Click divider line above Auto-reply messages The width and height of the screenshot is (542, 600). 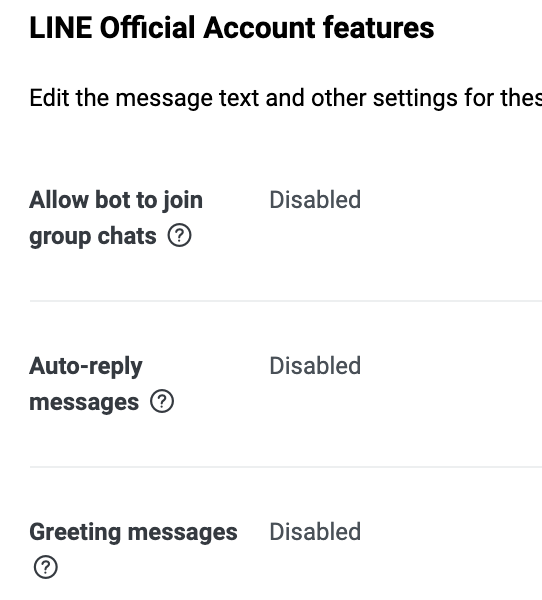[x=286, y=301]
